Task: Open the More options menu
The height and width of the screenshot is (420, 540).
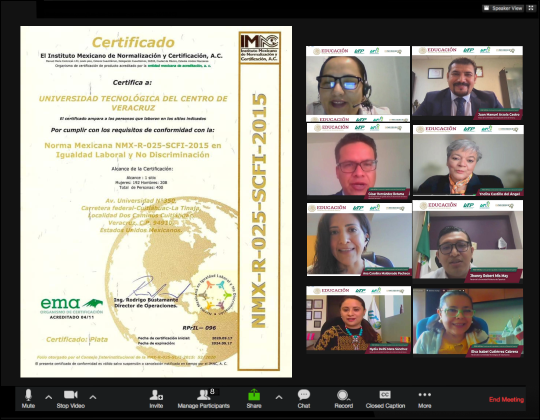Action: [425, 399]
